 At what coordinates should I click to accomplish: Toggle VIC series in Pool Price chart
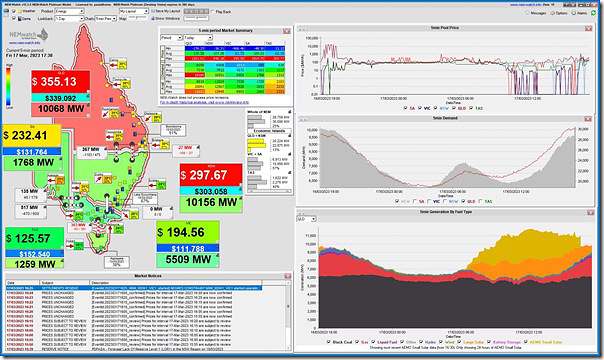(x=419, y=109)
